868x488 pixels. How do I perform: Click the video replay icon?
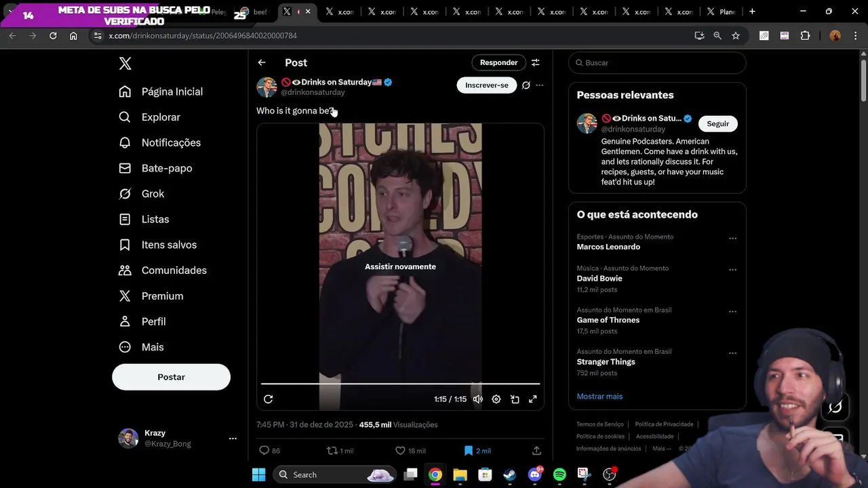point(268,399)
